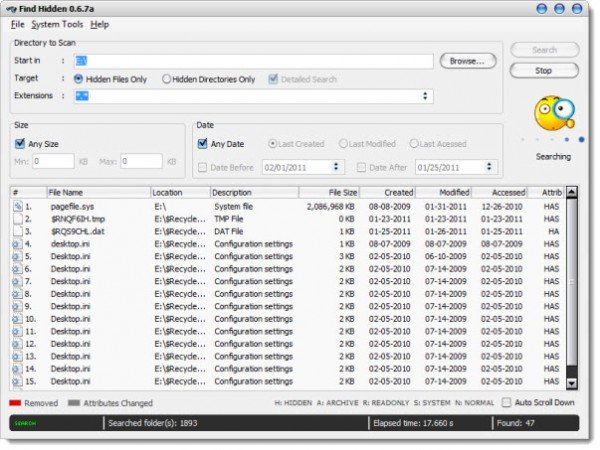Viewport: 600px width, 450px height.
Task: Click the settings icon of row 12 Desktop.ini
Action: pyautogui.click(x=17, y=344)
